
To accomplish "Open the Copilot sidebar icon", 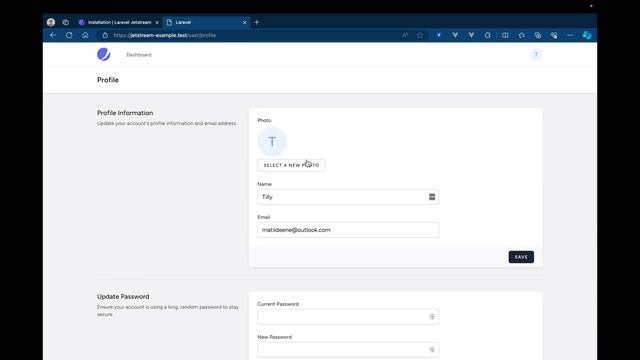I will 587,36.
